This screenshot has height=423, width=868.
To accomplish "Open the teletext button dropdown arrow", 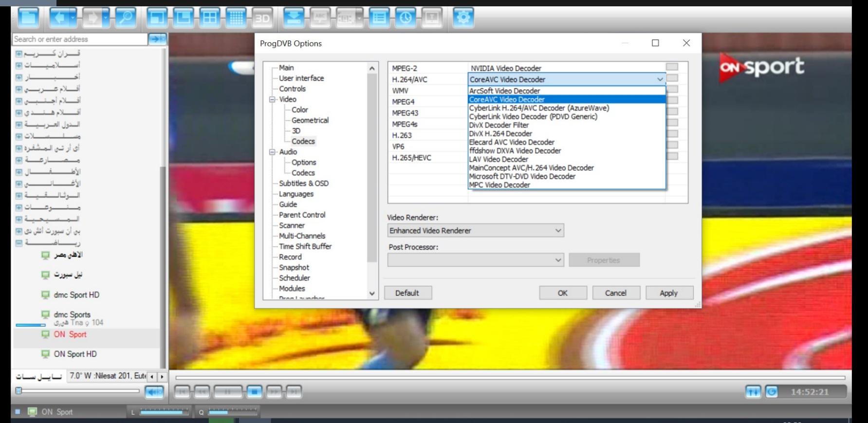I will pyautogui.click(x=360, y=18).
